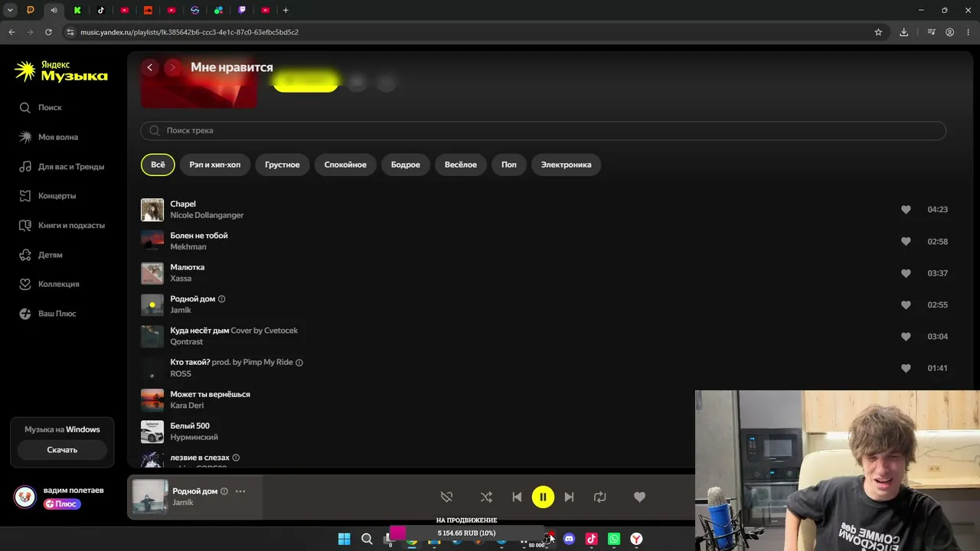Open Для вас и Тренды section
Viewport: 980px width, 551px height.
[x=61, y=167]
